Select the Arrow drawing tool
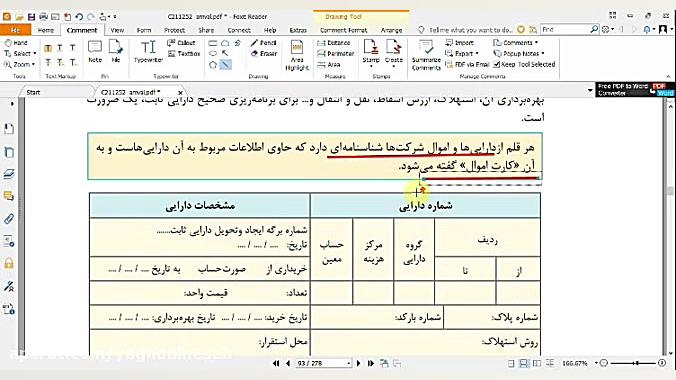Viewport: 676px width, 380px height. [225, 53]
